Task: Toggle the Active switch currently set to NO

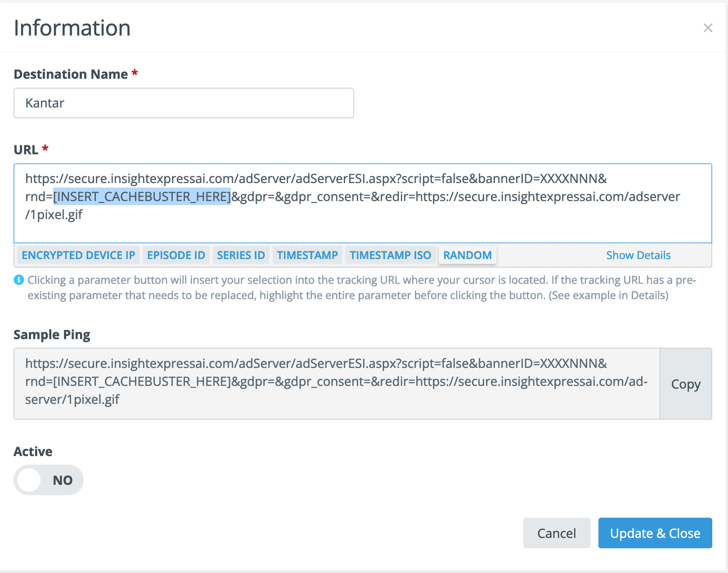Action: click(x=49, y=480)
